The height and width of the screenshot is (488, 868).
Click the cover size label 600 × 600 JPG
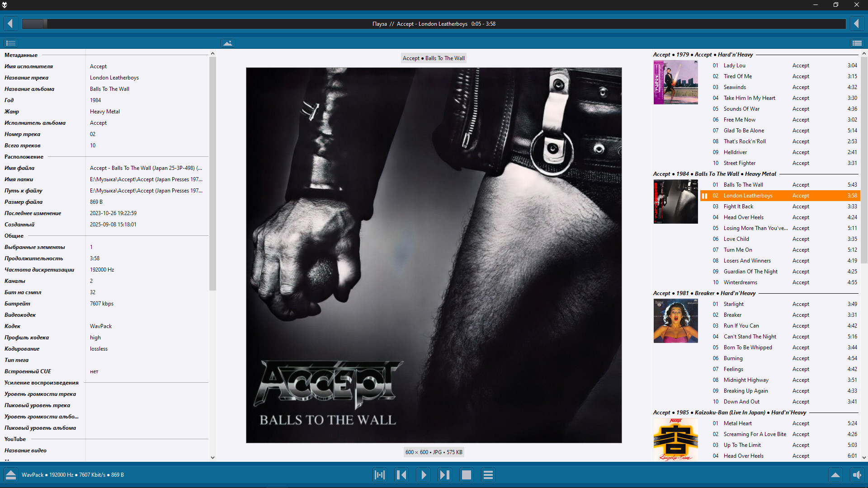coord(434,452)
